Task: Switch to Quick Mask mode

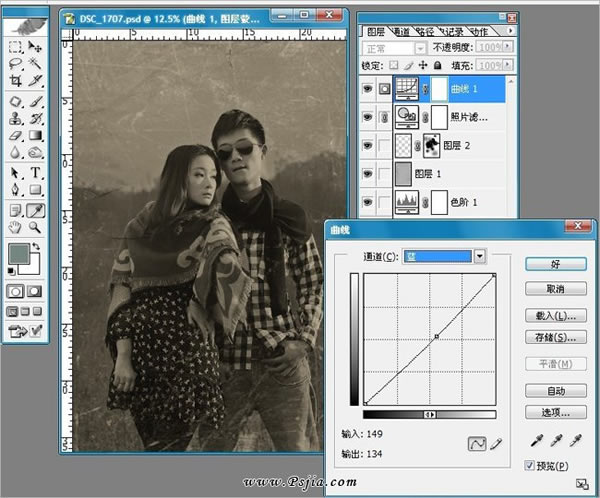Action: 34,292
